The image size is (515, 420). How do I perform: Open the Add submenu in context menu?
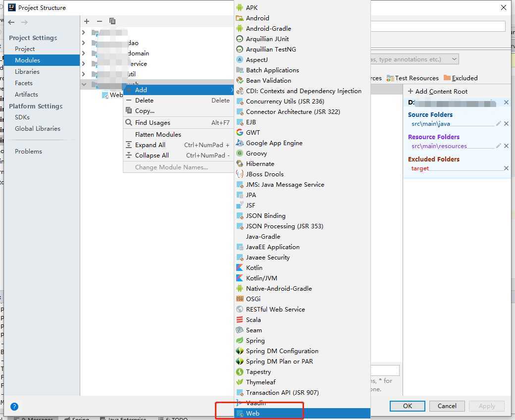click(178, 90)
